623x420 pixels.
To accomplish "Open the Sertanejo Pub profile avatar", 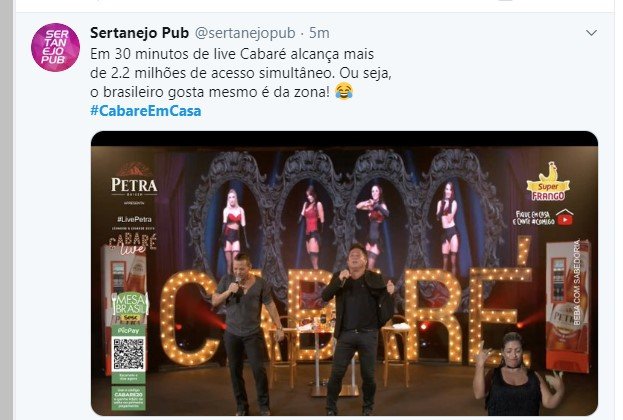I will 55,47.
